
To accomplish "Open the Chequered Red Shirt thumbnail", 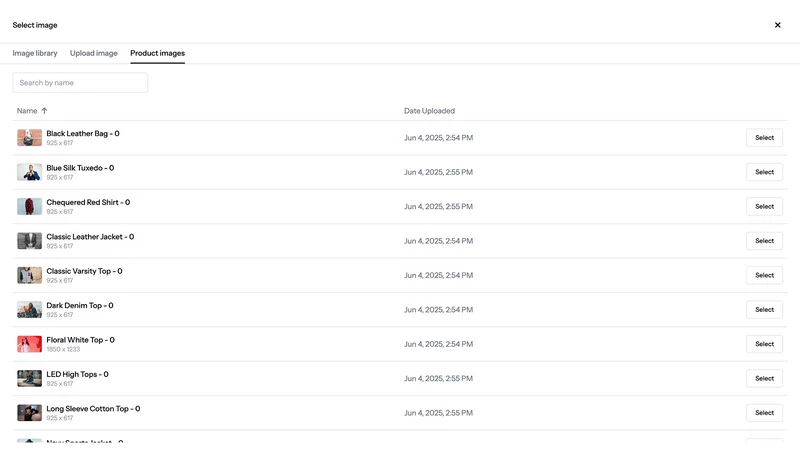I will (30, 207).
